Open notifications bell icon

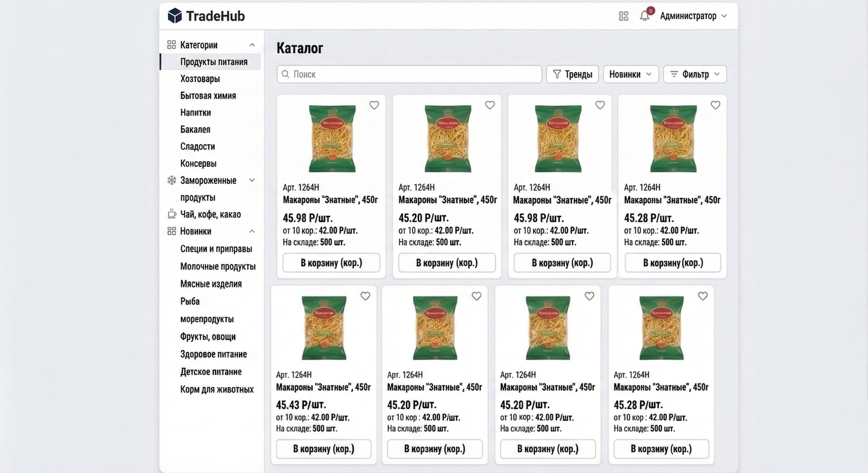tap(644, 16)
